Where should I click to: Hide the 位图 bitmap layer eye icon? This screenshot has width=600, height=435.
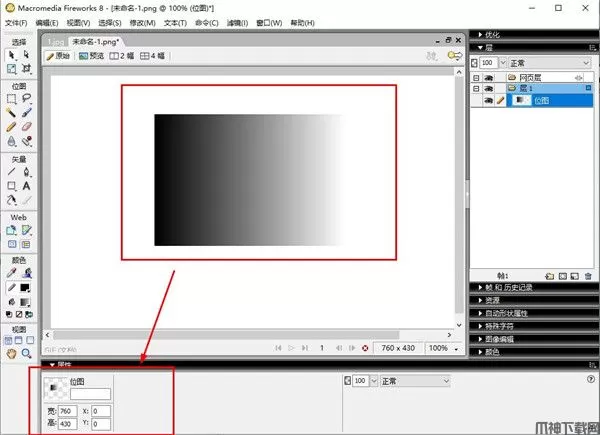pos(488,101)
